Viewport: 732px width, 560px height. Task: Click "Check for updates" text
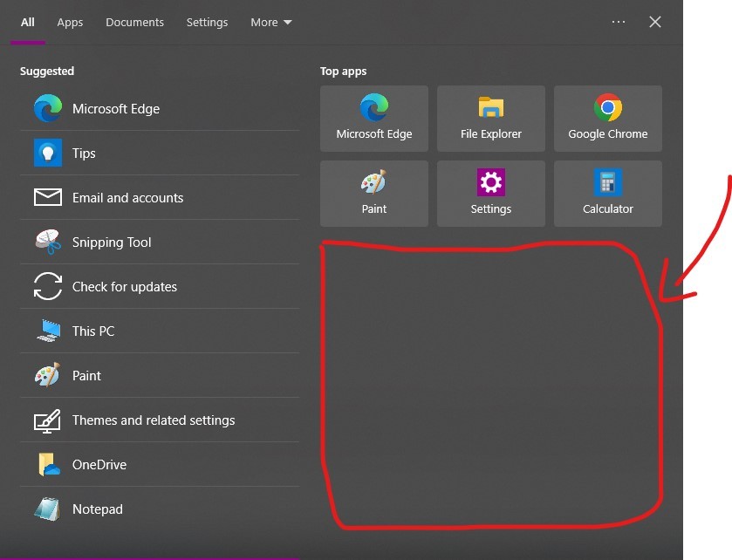(125, 286)
